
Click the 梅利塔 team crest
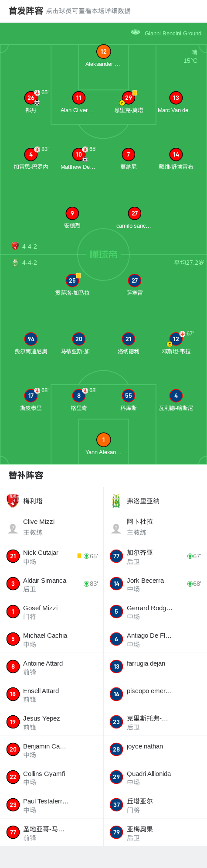(x=13, y=501)
